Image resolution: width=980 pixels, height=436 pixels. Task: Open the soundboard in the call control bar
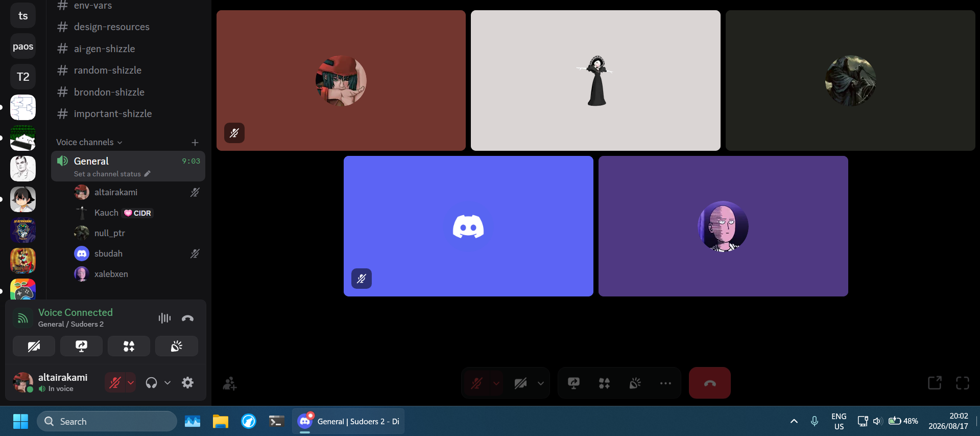coord(635,383)
